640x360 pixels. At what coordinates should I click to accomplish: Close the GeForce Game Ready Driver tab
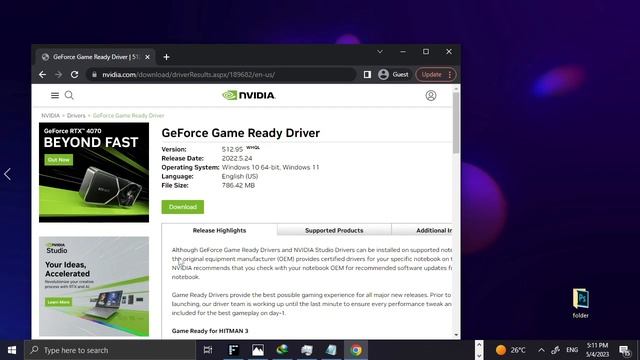[147, 57]
